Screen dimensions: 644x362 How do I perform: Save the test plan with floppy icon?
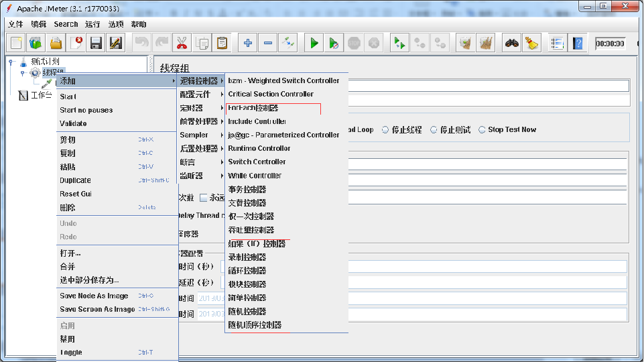96,43
